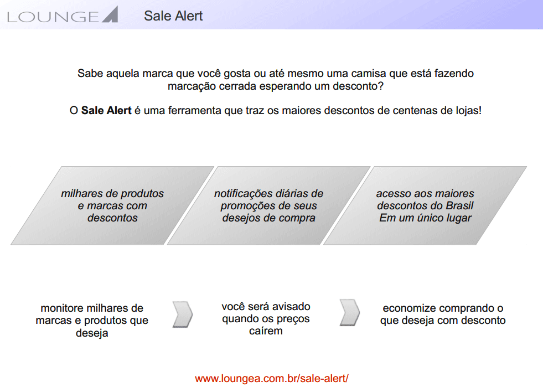Click the paragraph starting 'Sabe aquela marca'

coord(276,80)
